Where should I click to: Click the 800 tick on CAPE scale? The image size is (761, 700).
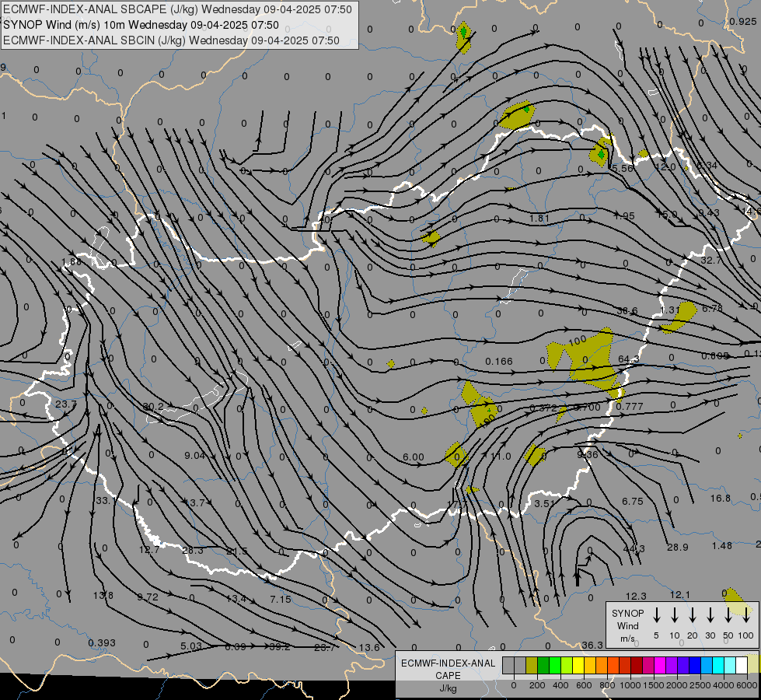coord(607,685)
